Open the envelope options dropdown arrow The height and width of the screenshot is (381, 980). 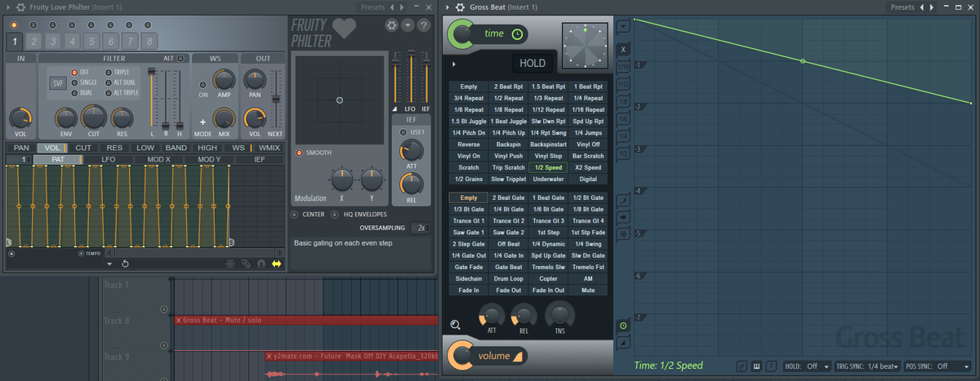[x=109, y=264]
